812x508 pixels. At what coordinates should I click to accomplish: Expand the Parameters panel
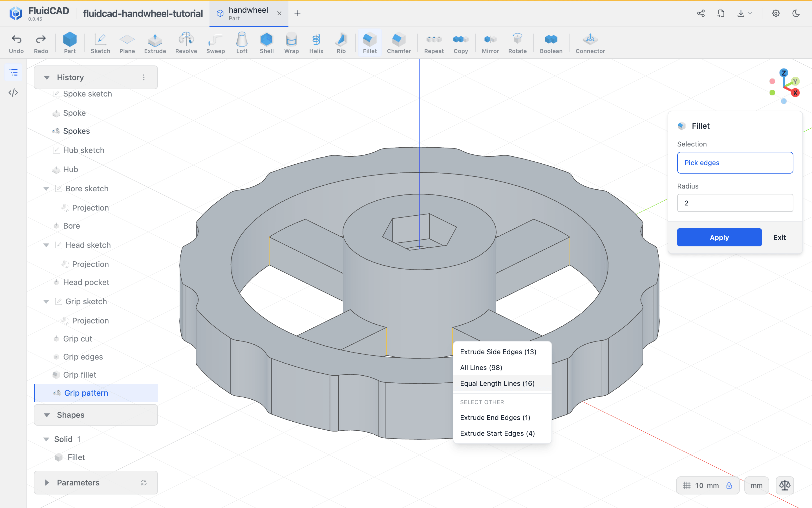[x=47, y=483]
